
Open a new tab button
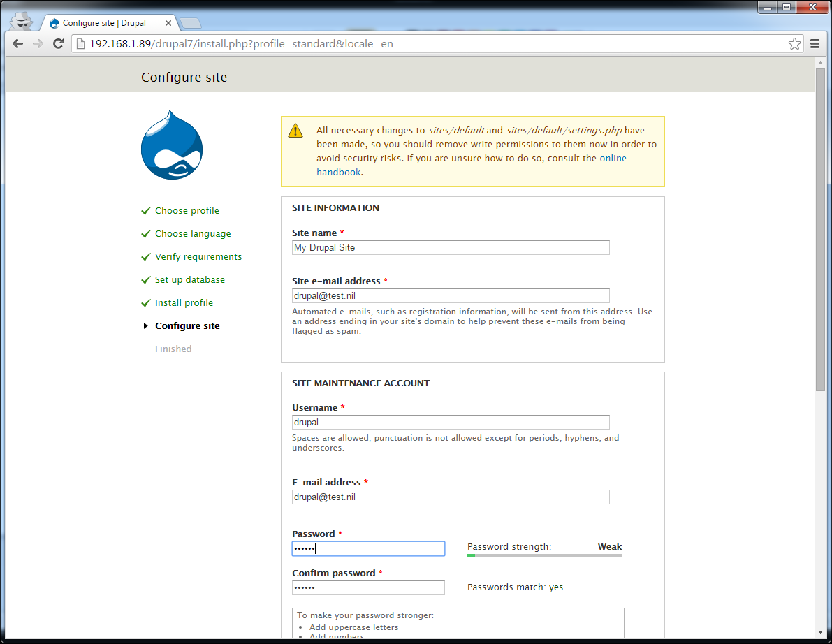point(191,23)
